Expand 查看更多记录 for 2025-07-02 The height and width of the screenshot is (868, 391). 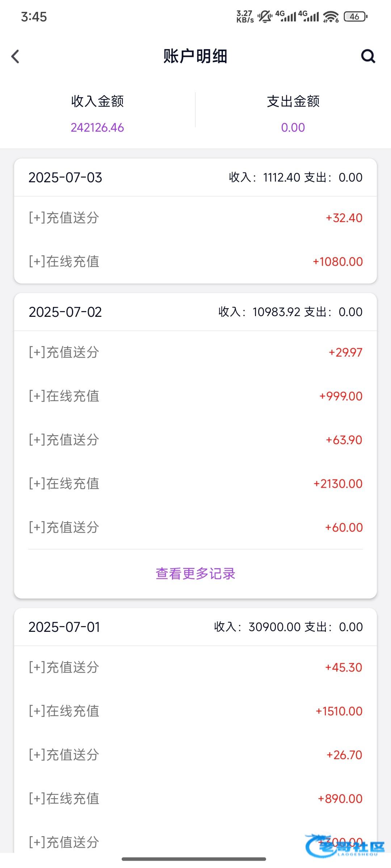(195, 574)
